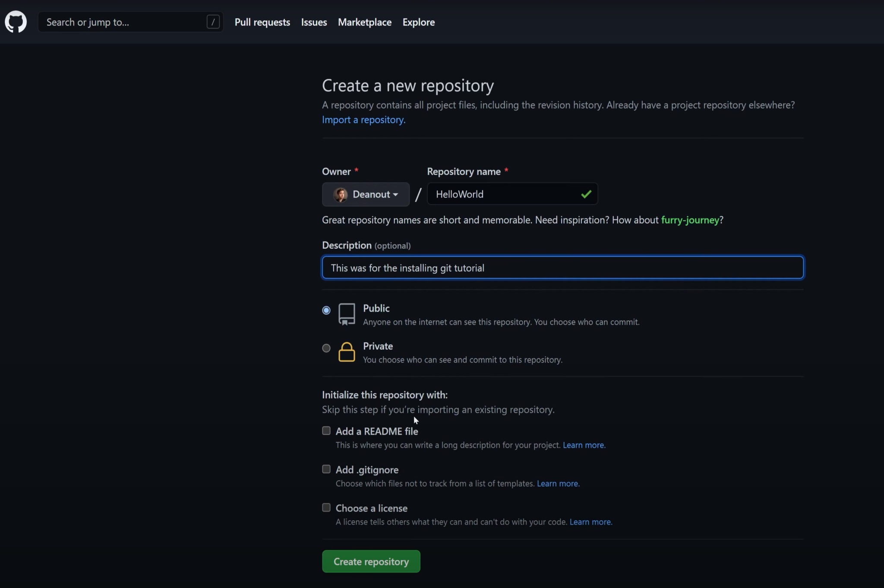Open the Deanout owner dropdown
884x588 pixels.
click(x=395, y=194)
